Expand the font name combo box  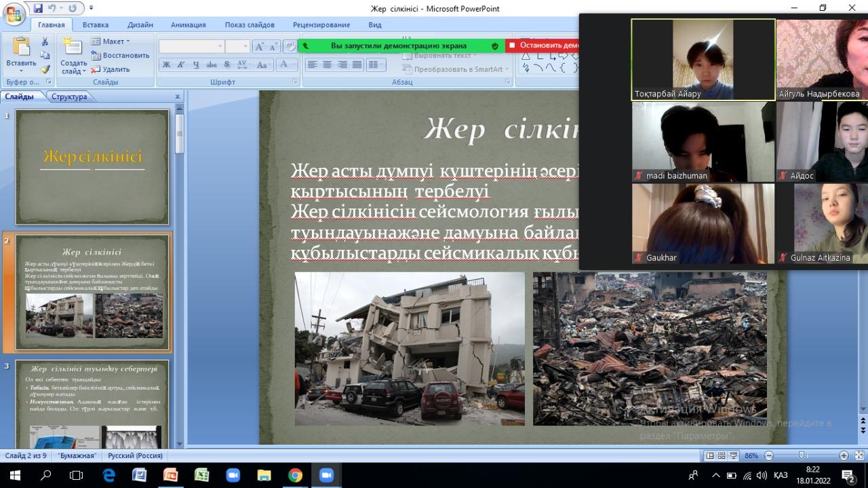click(x=220, y=47)
